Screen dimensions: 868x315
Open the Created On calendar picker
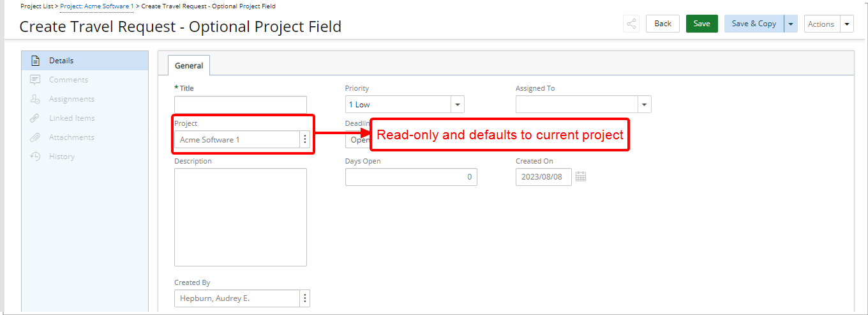point(581,177)
